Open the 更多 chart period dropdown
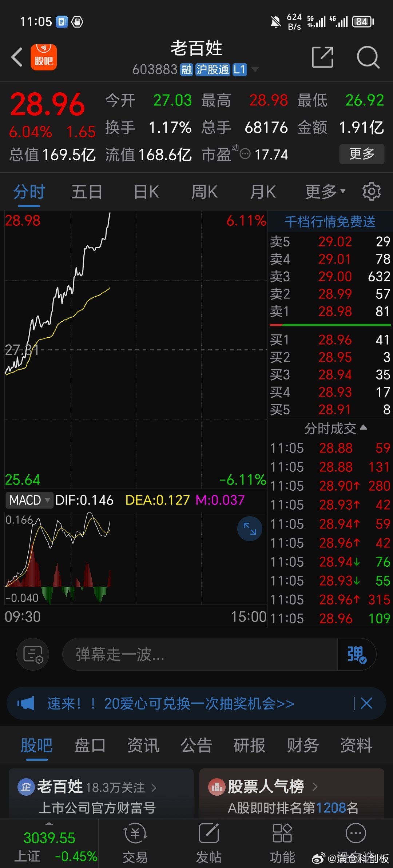 click(x=325, y=191)
